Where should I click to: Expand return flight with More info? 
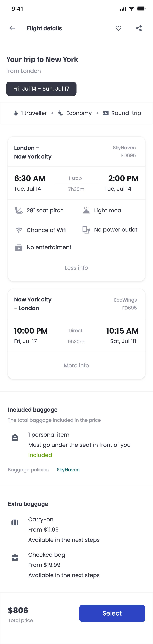click(76, 366)
